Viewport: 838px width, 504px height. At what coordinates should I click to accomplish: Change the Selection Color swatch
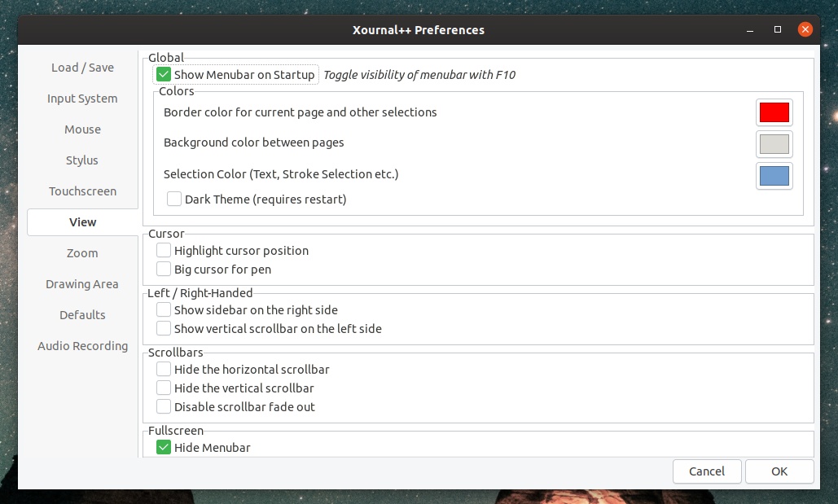(x=774, y=176)
